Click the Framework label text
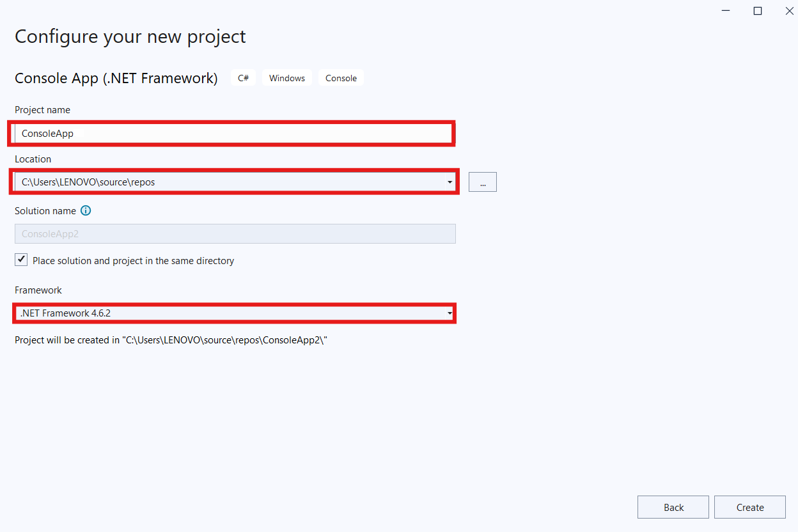Image resolution: width=798 pixels, height=532 pixels. 38,290
